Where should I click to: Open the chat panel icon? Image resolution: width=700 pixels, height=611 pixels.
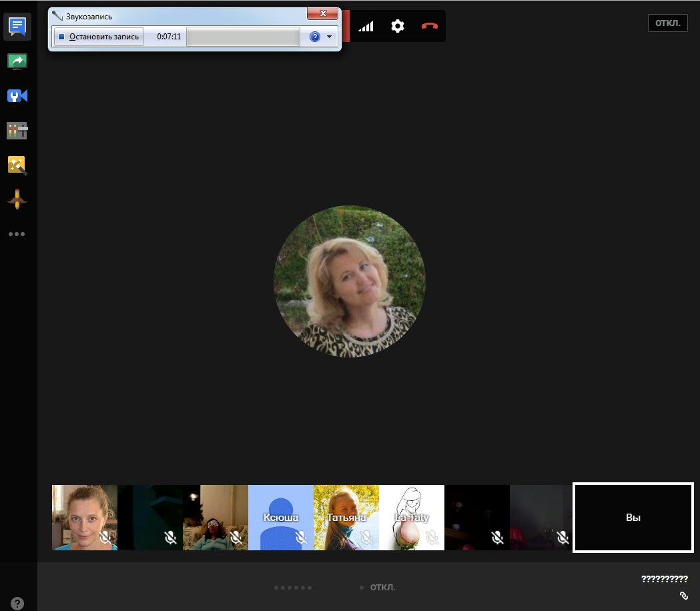18,27
